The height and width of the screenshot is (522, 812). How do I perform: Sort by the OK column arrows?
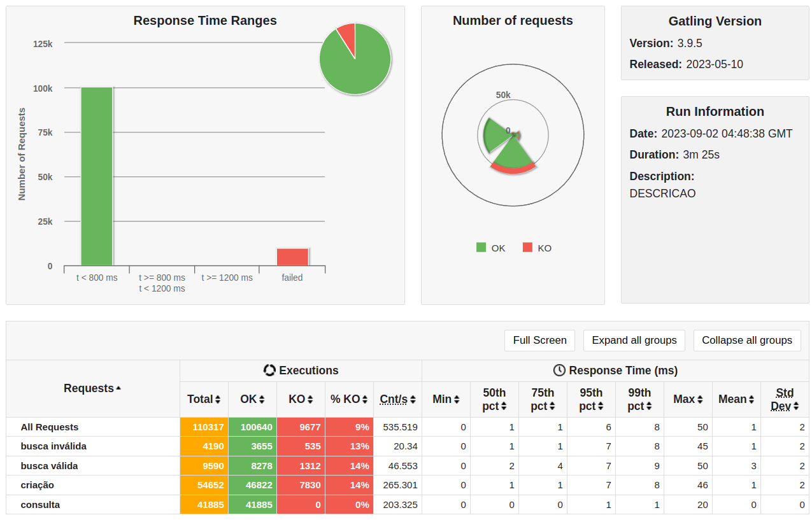pos(261,400)
